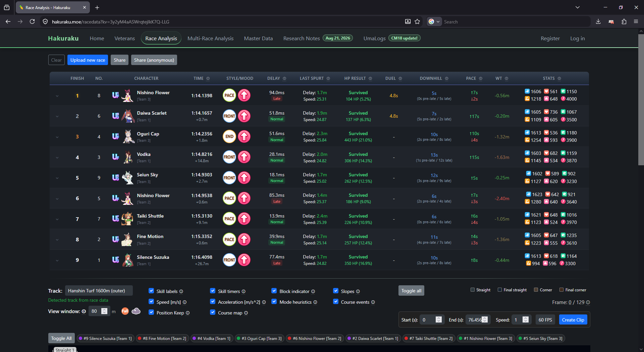
Task: Uncheck the Skill timers option
Action: click(213, 291)
